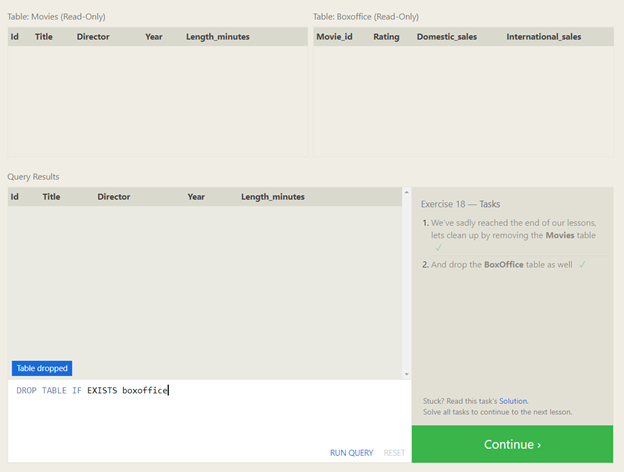Screen dimensions: 624x472
Task: Select the Director header in the Movies table
Action: coord(93,37)
